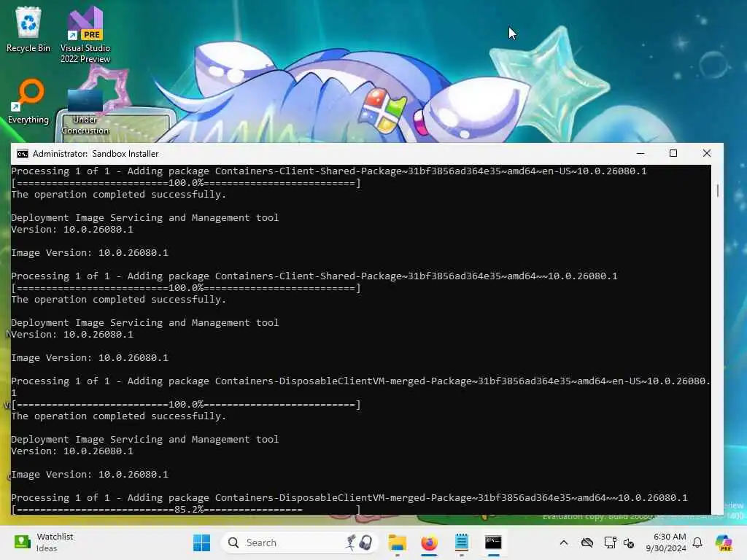Open the Windows Start menu

pos(201,542)
